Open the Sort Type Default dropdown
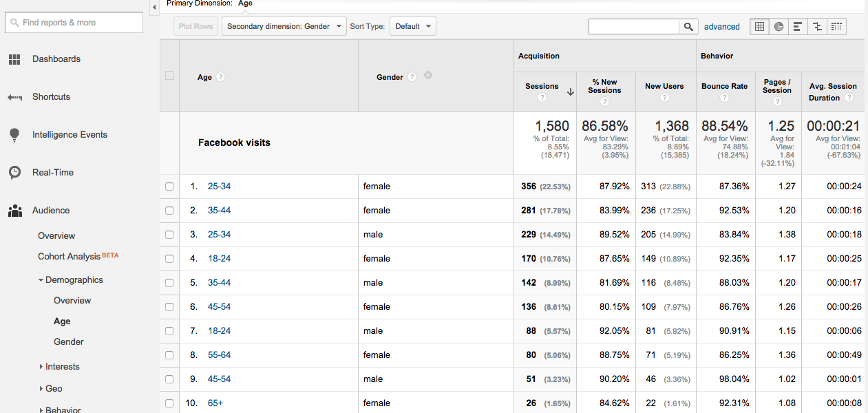The image size is (868, 413). (412, 27)
